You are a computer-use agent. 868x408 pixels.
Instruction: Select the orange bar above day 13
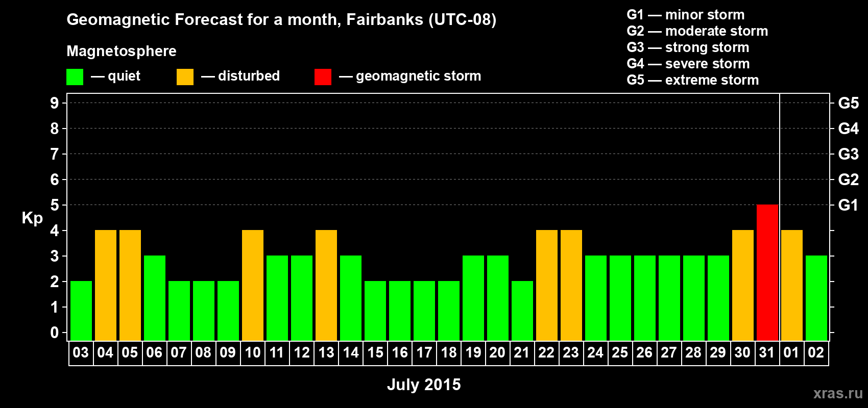click(326, 285)
